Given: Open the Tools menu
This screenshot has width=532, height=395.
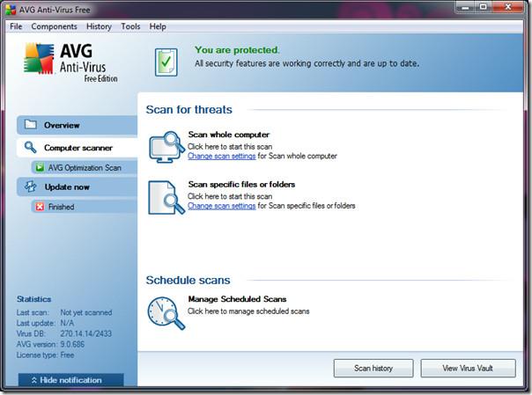Looking at the screenshot, I should coord(130,26).
